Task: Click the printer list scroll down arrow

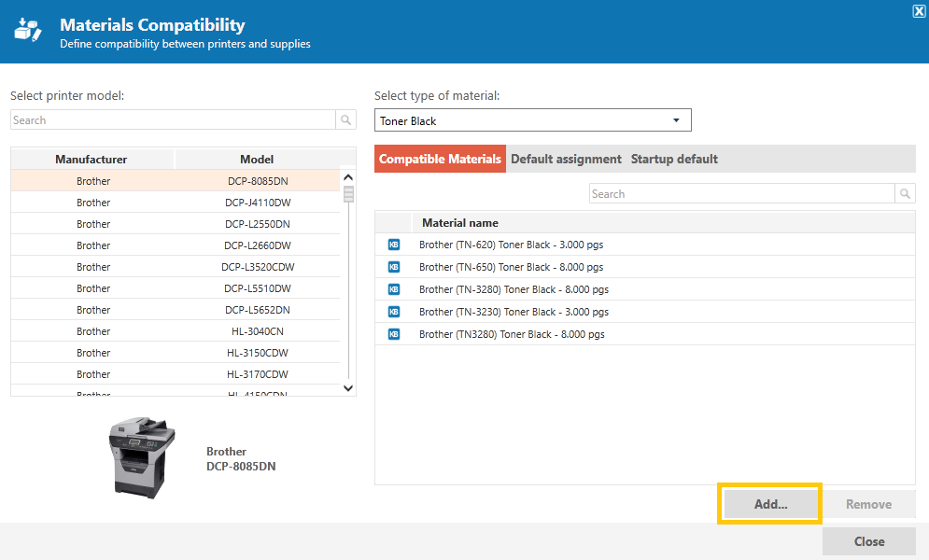Action: pyautogui.click(x=348, y=388)
